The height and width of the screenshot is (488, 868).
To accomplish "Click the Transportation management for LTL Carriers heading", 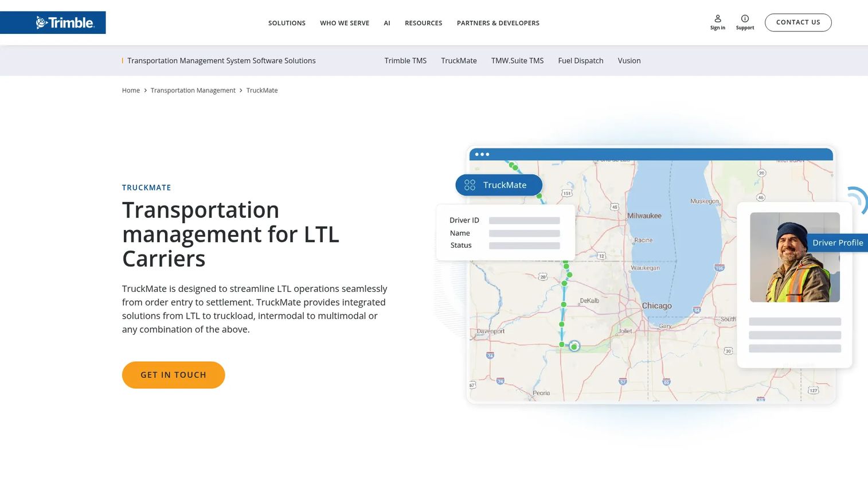I will coord(231,235).
